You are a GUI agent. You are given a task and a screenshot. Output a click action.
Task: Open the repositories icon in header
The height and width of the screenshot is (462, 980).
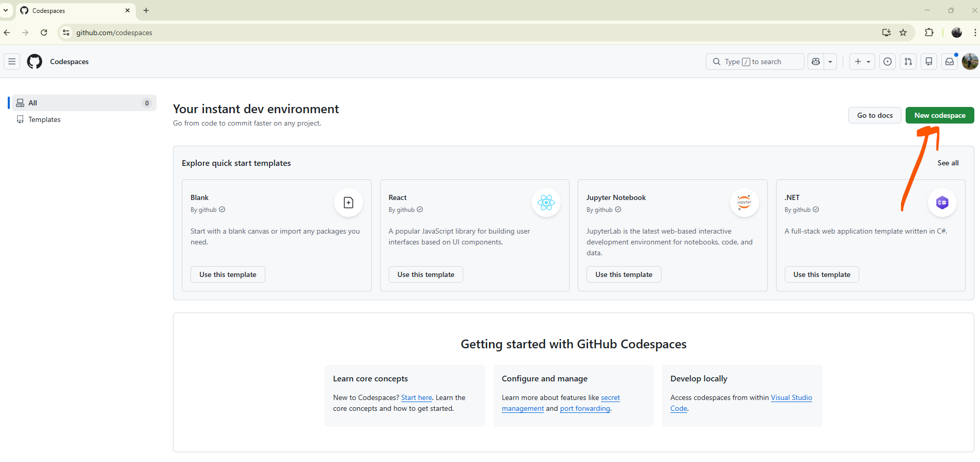tap(929, 61)
